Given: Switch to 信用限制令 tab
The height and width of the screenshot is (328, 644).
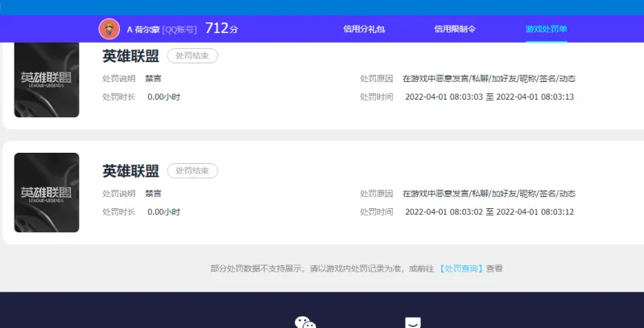Looking at the screenshot, I should point(455,29).
